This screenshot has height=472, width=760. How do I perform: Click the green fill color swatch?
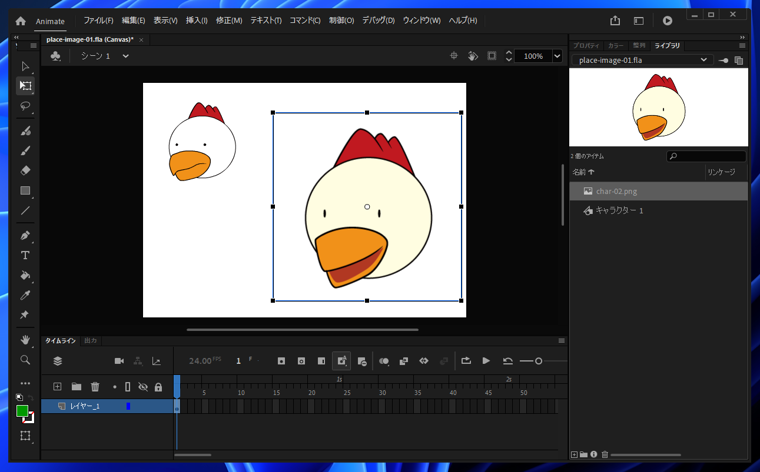[22, 411]
